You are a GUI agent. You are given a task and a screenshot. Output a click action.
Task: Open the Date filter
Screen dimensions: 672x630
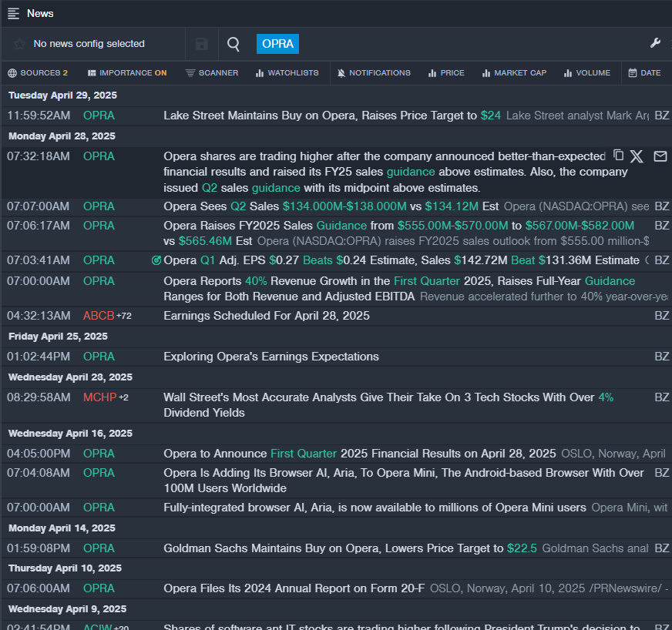tap(644, 73)
